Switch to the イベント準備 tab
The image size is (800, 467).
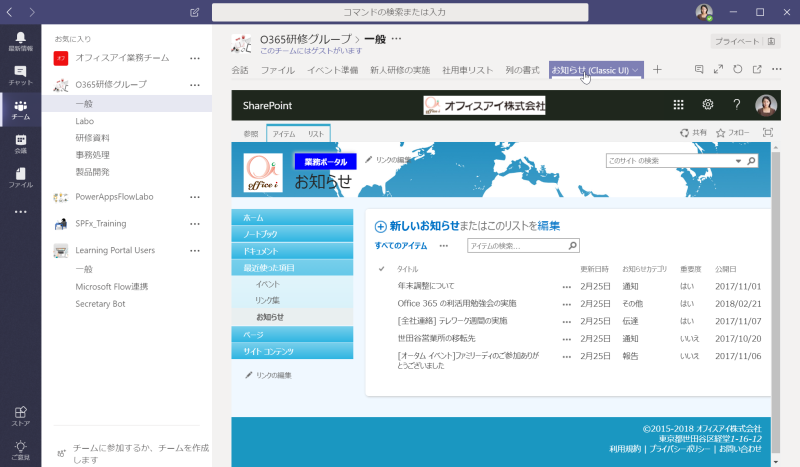pyautogui.click(x=333, y=70)
